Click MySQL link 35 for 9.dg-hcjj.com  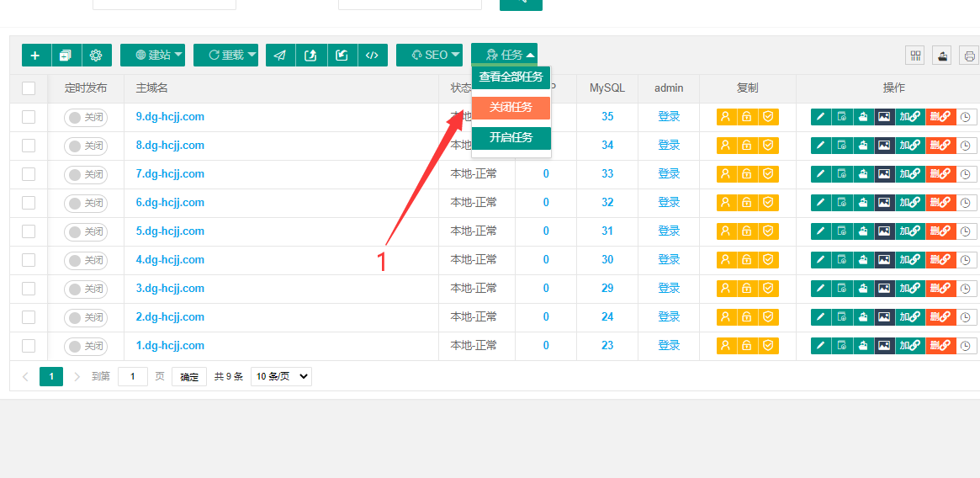pos(607,116)
